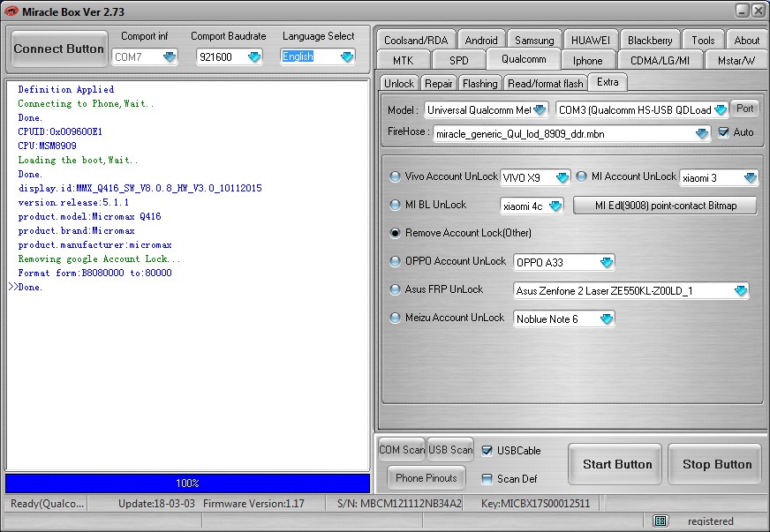Expand the Model Universal Qualcomm dropdown
The width and height of the screenshot is (770, 532).
point(540,110)
